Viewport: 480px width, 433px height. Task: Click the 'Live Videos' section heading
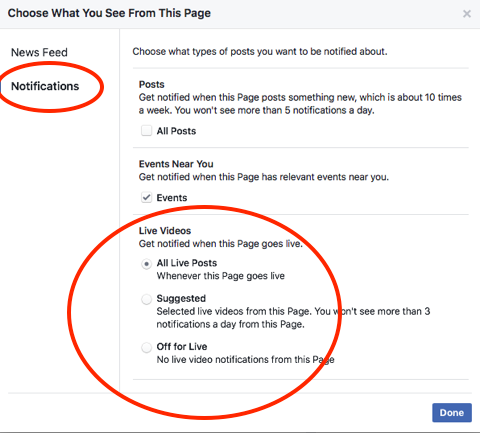(165, 231)
